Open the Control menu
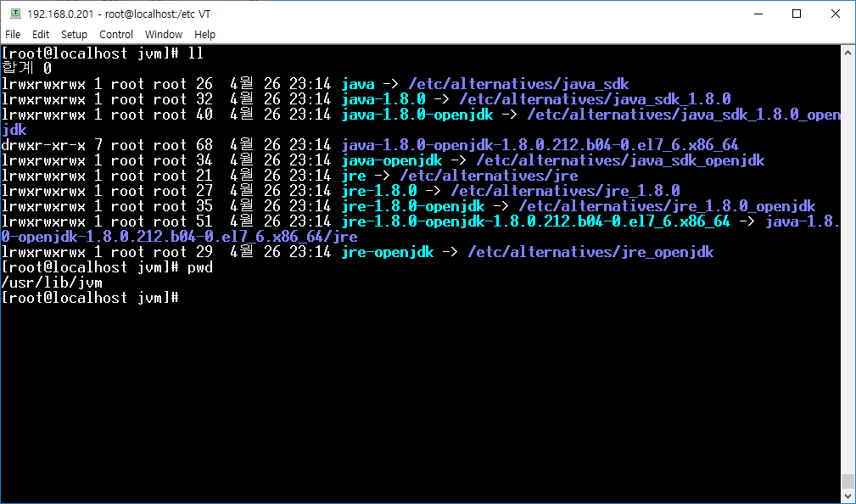Viewport: 856px width, 504px height. tap(115, 35)
